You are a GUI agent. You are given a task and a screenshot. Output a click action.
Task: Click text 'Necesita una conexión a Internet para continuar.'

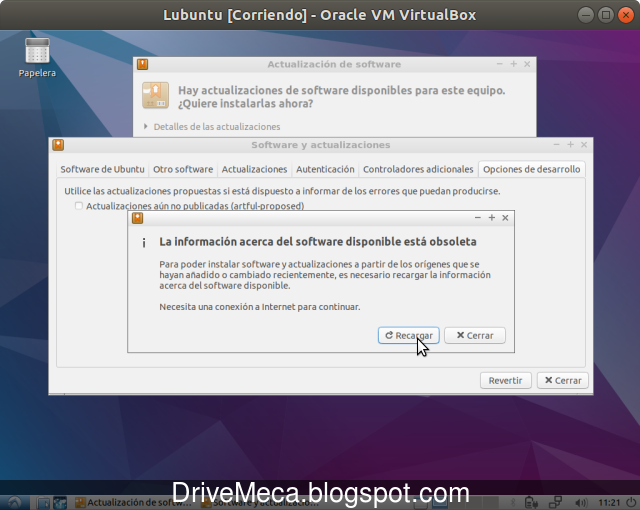tap(260, 307)
